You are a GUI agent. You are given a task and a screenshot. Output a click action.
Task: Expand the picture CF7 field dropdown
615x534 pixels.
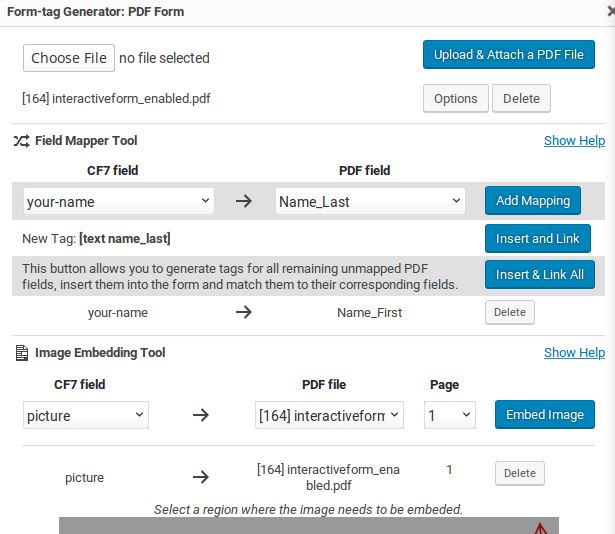coord(86,415)
